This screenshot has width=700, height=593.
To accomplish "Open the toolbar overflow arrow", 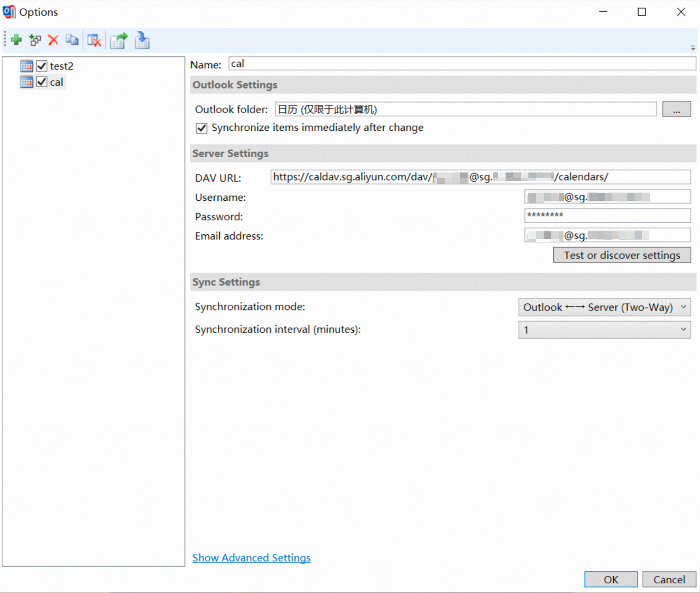I will [x=693, y=48].
